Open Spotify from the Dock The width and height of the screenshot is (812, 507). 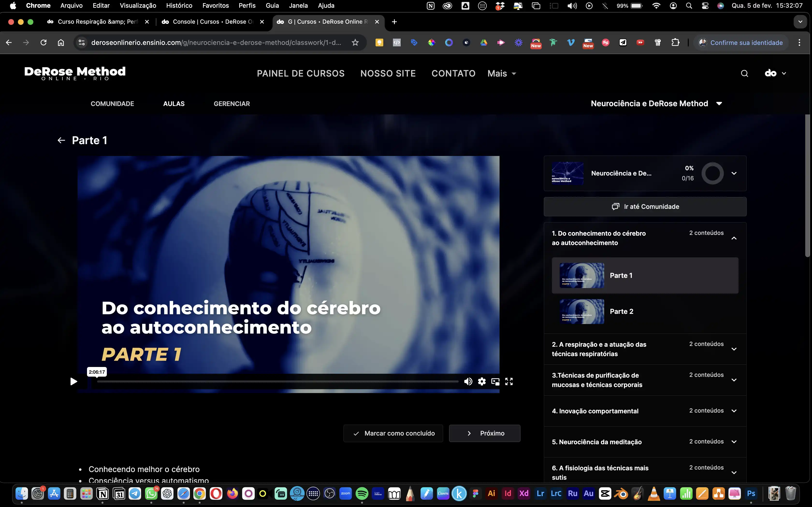(x=362, y=493)
